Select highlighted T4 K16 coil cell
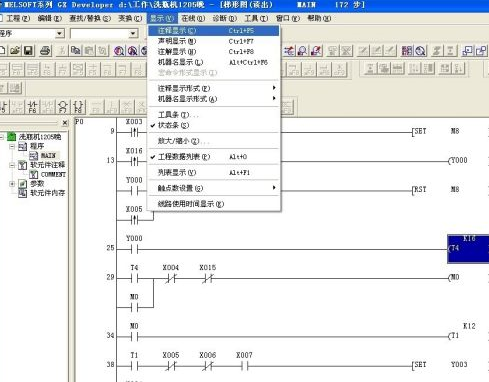489x382 pixels. (468, 249)
